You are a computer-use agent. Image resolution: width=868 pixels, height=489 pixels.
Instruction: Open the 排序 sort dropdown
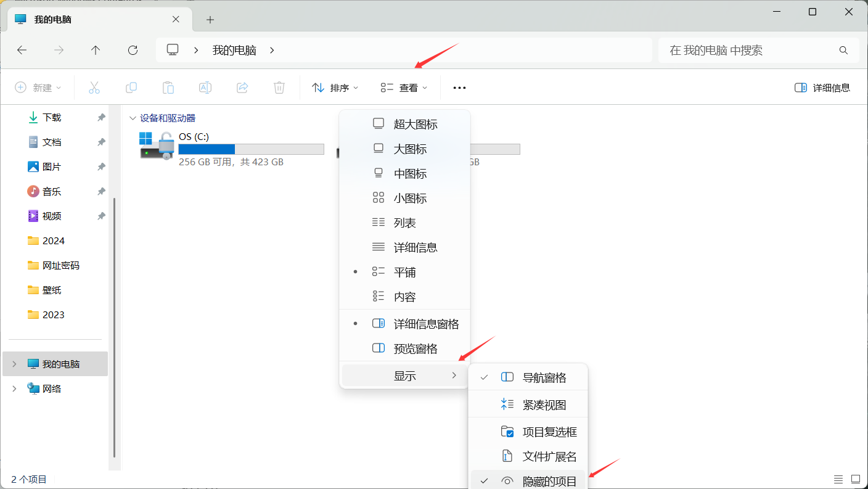(x=335, y=88)
